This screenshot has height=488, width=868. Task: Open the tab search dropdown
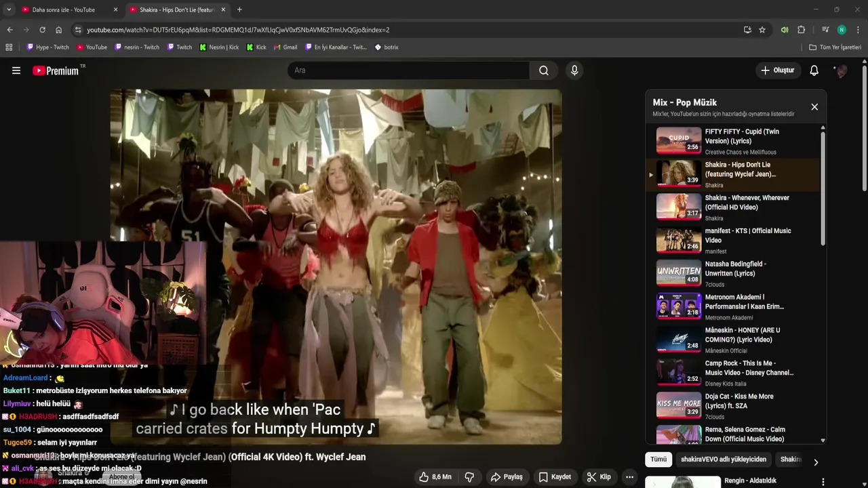pos(8,9)
